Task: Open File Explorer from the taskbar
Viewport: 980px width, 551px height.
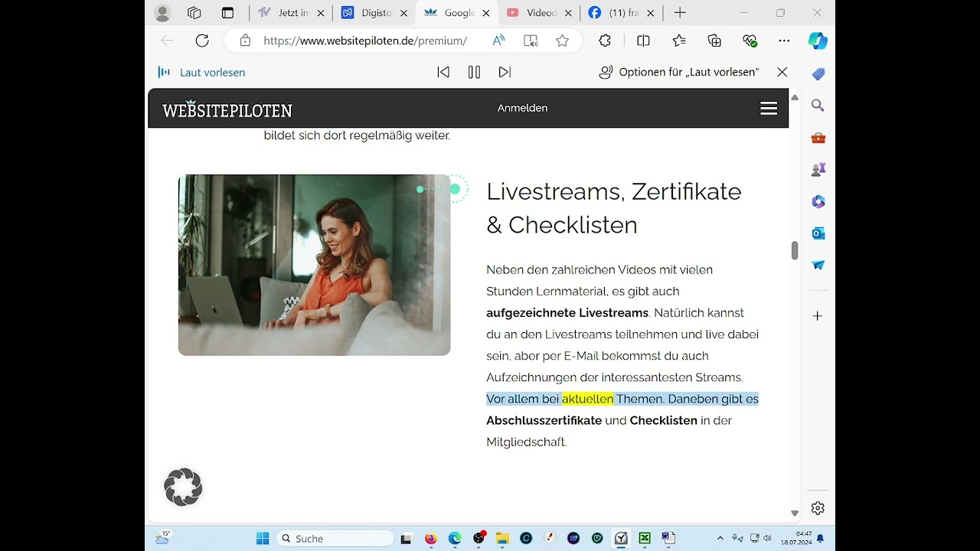Action: coord(502,538)
